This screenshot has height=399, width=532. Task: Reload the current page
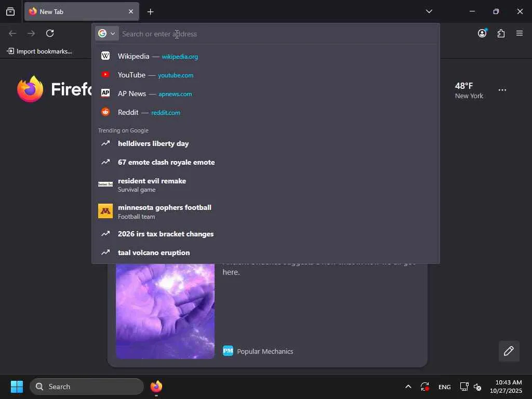coord(50,33)
